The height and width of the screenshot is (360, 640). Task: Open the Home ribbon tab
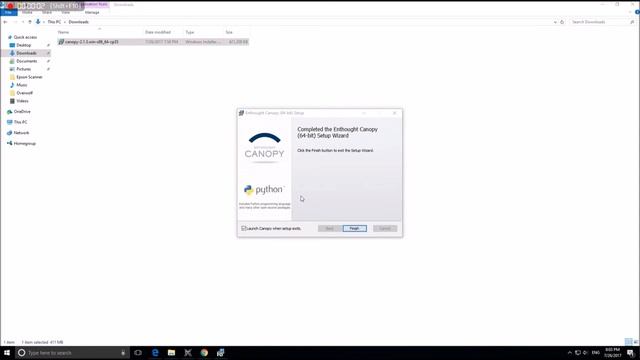[27, 12]
